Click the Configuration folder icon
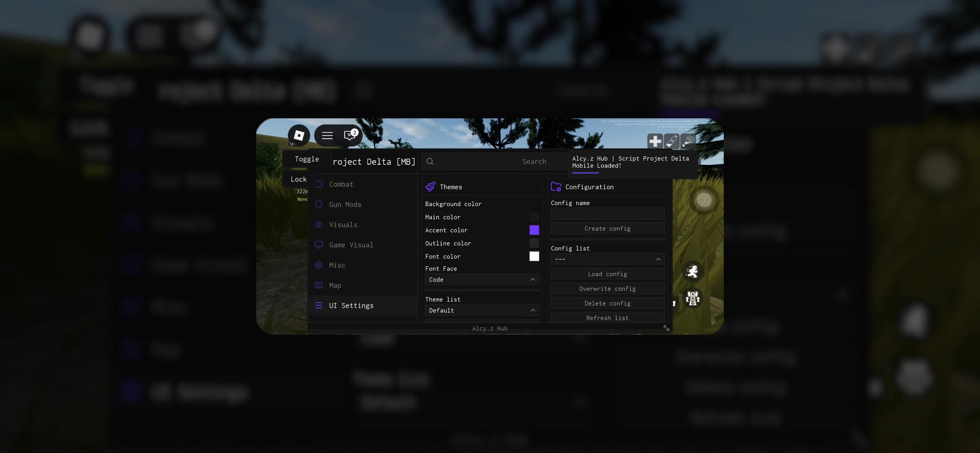 pos(556,187)
